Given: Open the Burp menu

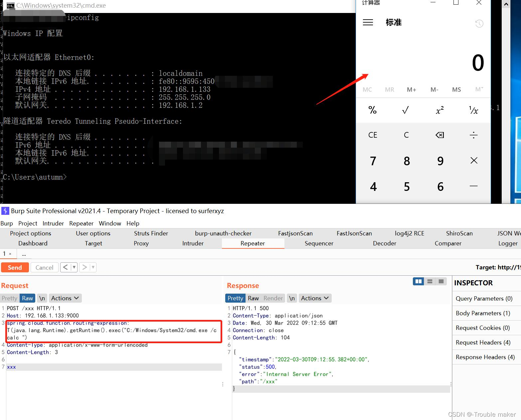Looking at the screenshot, I should [7, 223].
